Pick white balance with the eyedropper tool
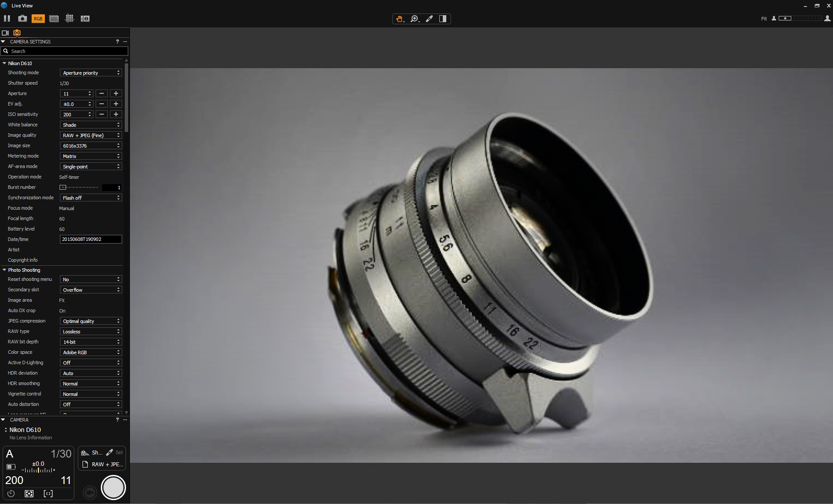 [429, 19]
